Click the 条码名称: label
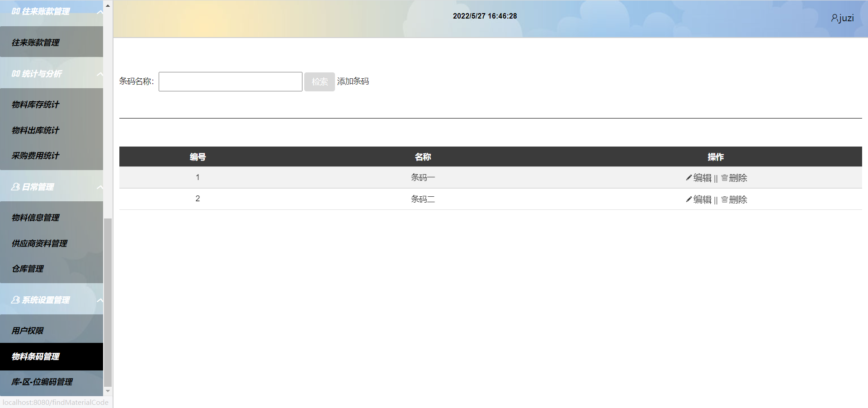 (x=137, y=81)
